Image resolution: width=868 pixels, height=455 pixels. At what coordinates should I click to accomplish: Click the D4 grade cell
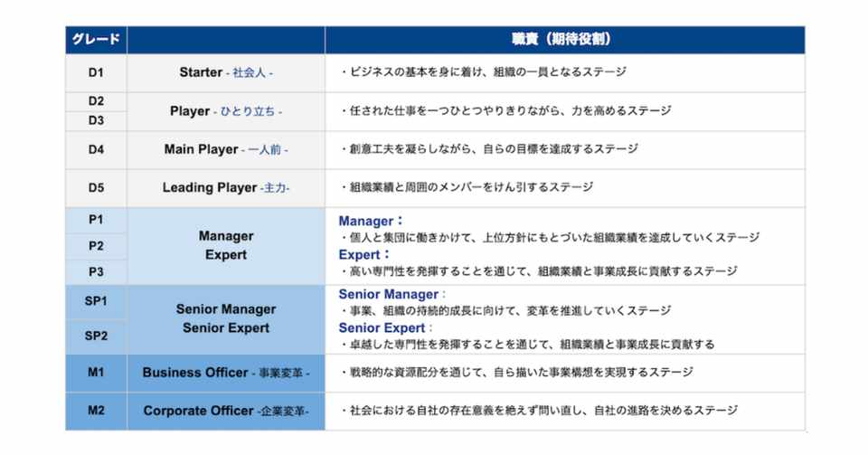pyautogui.click(x=96, y=149)
